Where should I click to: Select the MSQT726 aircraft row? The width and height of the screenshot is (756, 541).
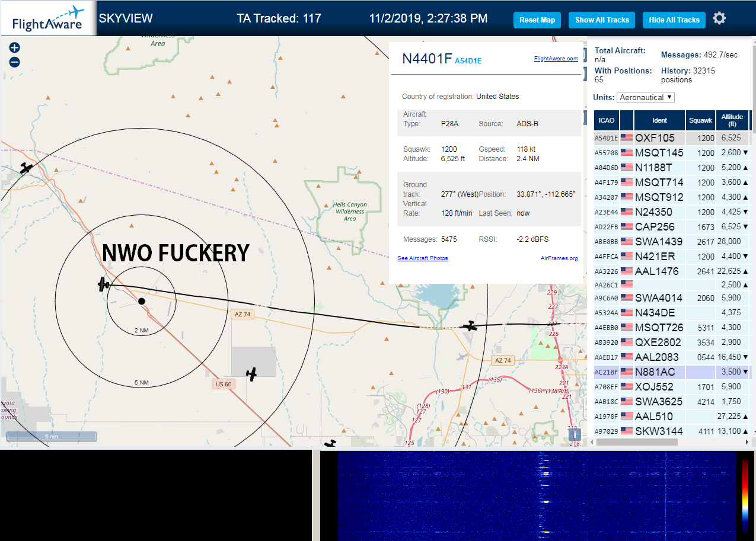click(x=672, y=328)
